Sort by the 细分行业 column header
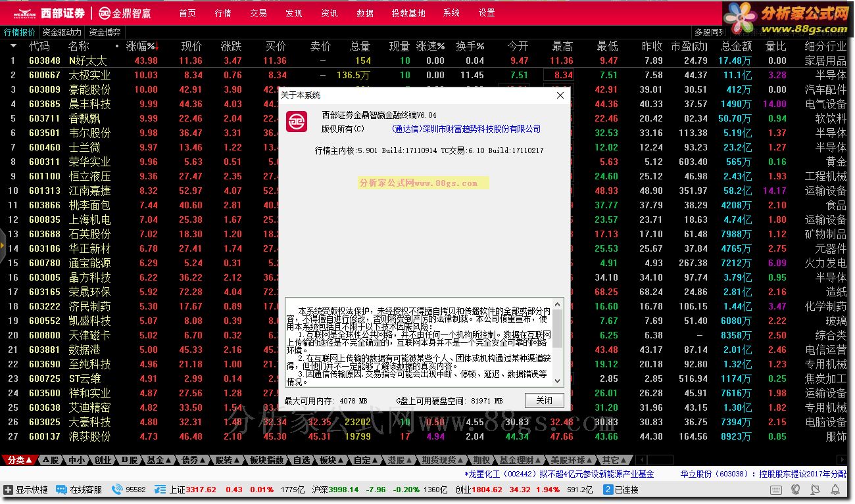The height and width of the screenshot is (504, 855). coord(825,46)
